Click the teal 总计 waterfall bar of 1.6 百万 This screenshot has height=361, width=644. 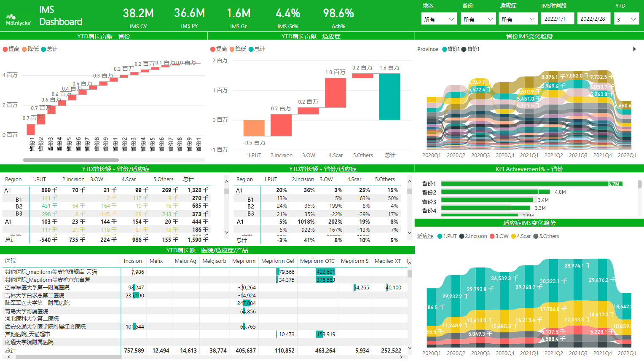click(389, 97)
